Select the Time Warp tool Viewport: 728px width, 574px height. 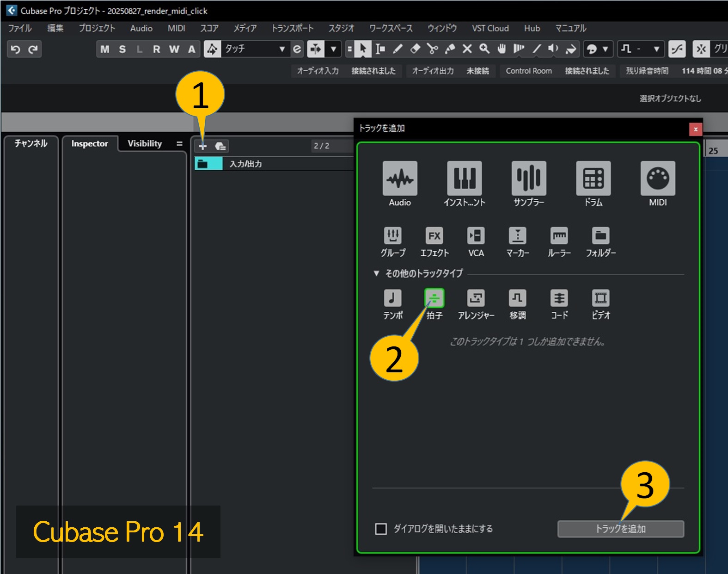(519, 49)
